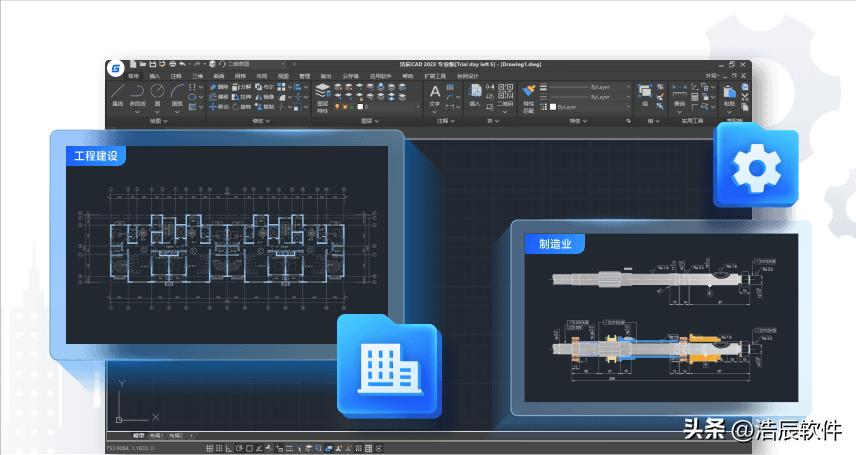
Task: Switch to the Insert (插入) ribbon tab
Action: [154, 75]
